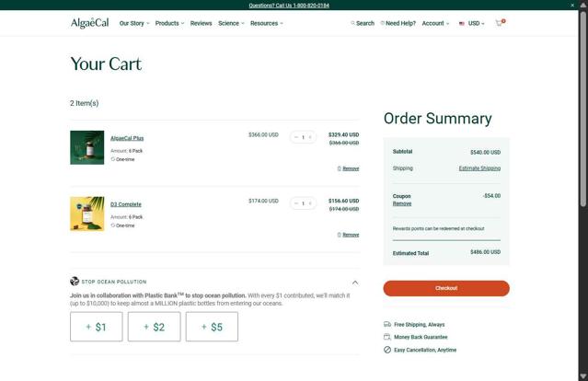Open the Our Story menu
Viewport: 588px width, 381px height.
[x=134, y=23]
